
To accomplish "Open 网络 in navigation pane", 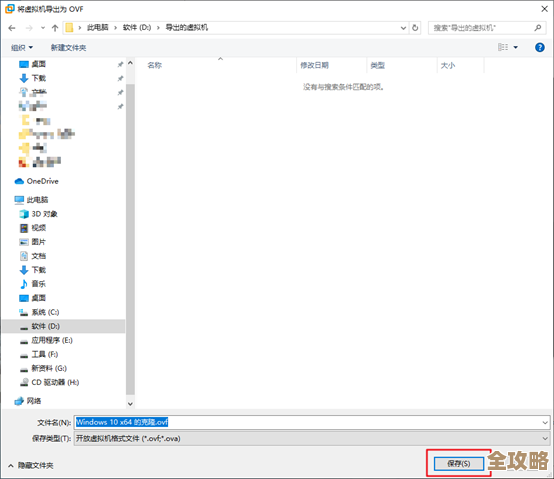I will coord(34,401).
